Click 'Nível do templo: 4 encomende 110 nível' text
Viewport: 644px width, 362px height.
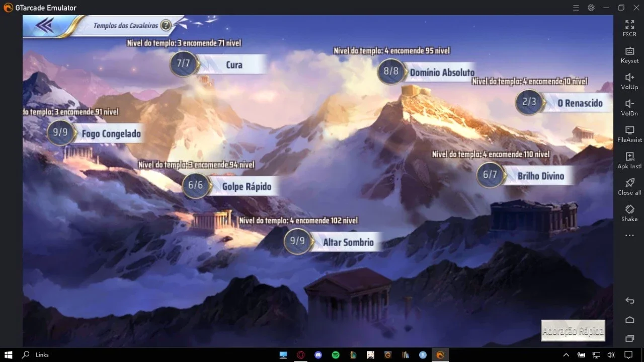[x=491, y=154]
